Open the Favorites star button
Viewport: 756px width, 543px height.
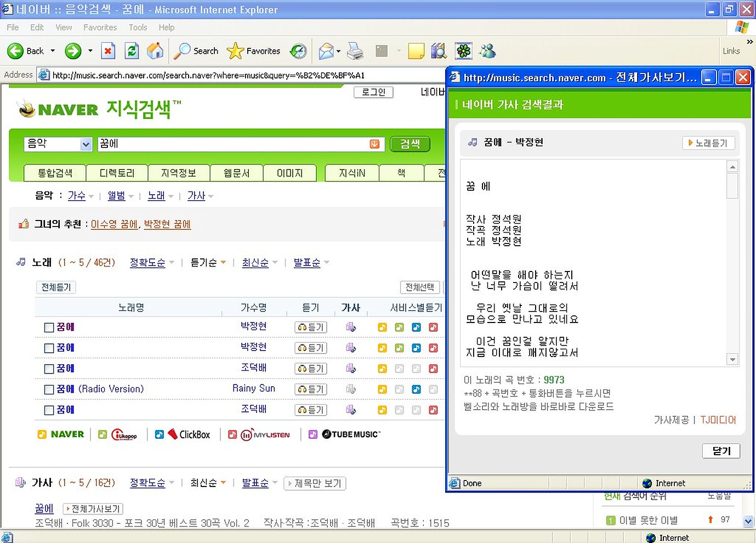pyautogui.click(x=253, y=51)
